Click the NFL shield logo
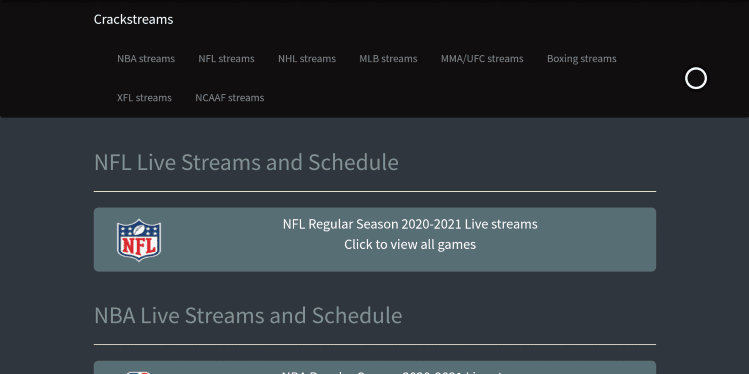 [139, 240]
